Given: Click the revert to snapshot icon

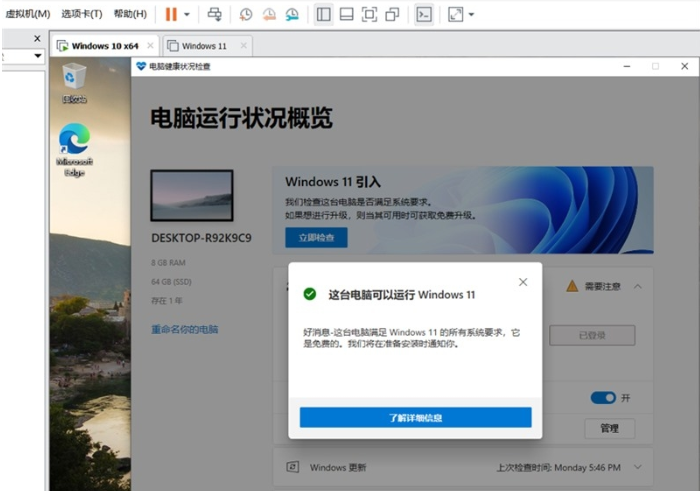Looking at the screenshot, I should pos(269,14).
